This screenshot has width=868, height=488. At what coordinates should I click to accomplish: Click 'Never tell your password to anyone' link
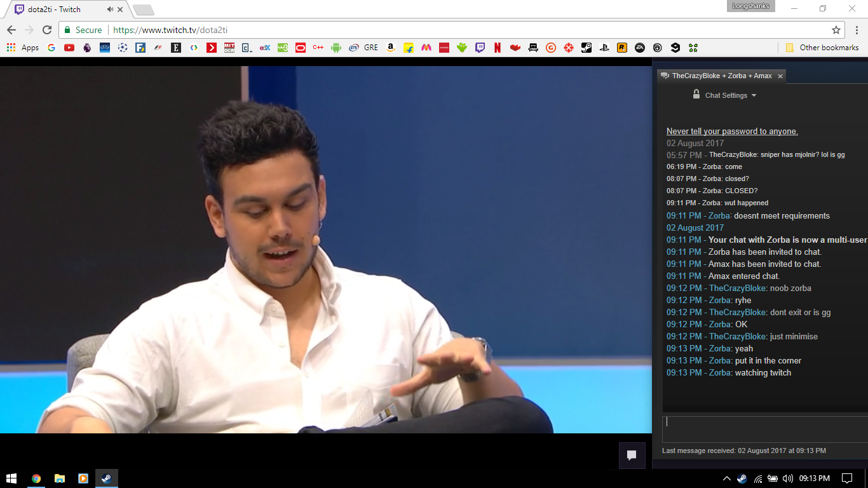(732, 132)
